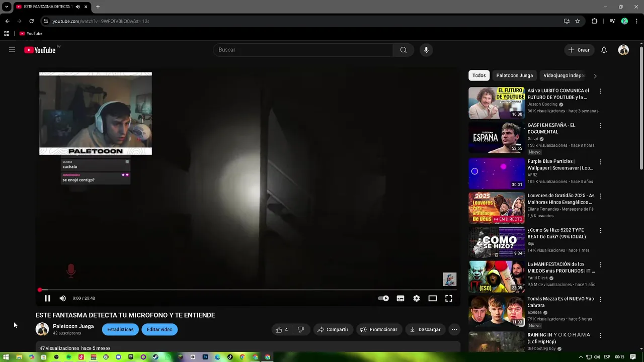Open the account avatar menu
Screen dimensions: 644x362
(x=623, y=50)
